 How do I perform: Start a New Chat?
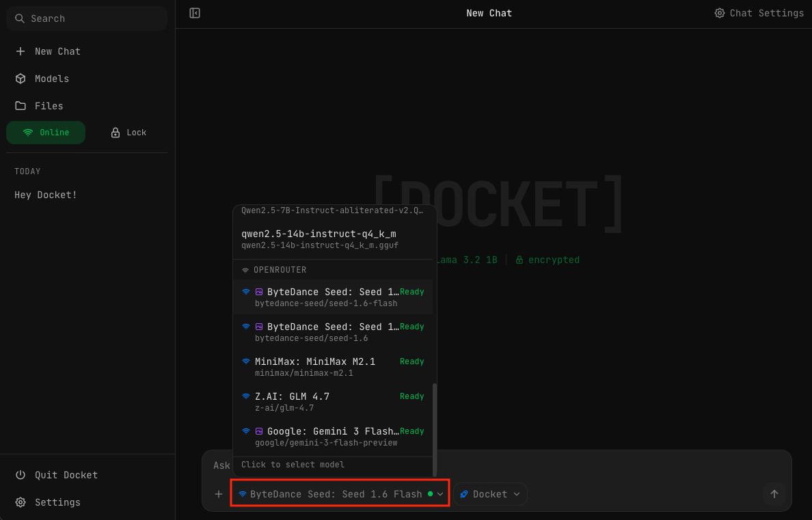pos(57,51)
